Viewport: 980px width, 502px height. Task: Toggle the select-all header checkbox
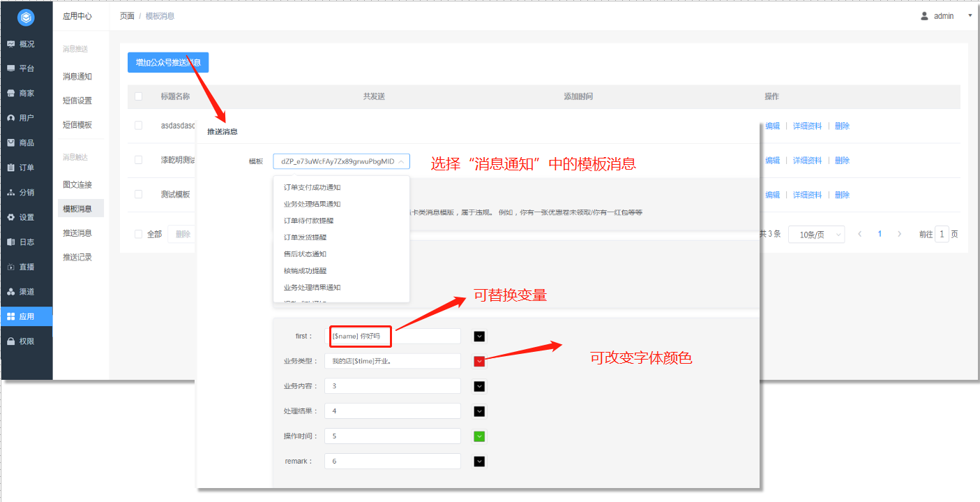(x=138, y=96)
